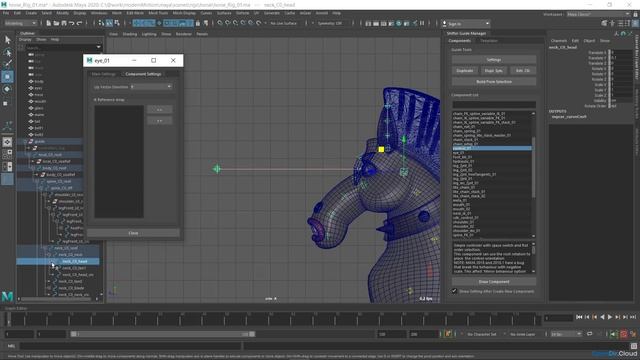Toggle visibility eye of mouth node in Outliner
The width and height of the screenshot is (640, 360).
(x=31, y=101)
